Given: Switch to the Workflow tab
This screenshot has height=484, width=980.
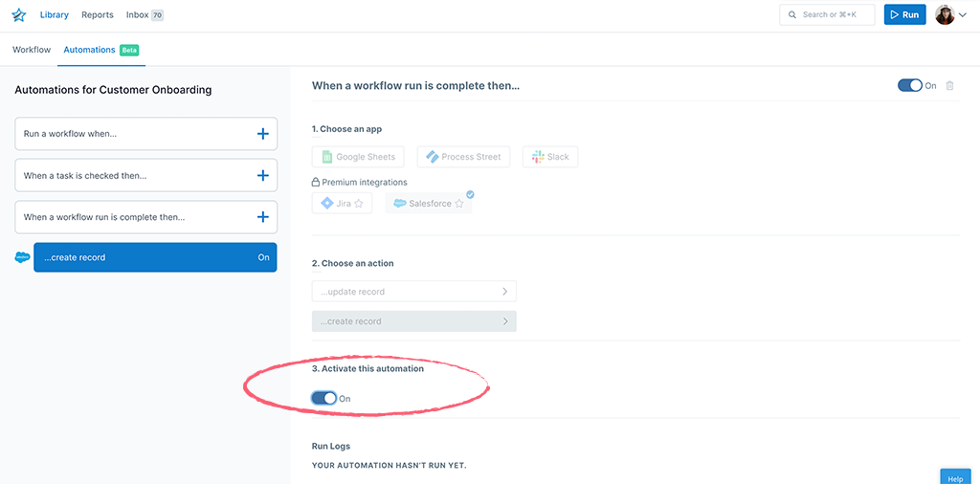Looking at the screenshot, I should tap(32, 50).
